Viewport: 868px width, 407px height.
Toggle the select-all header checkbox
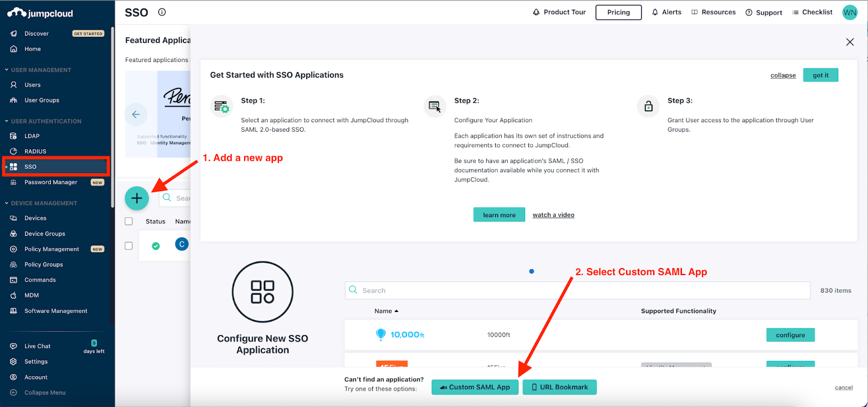pyautogui.click(x=129, y=221)
